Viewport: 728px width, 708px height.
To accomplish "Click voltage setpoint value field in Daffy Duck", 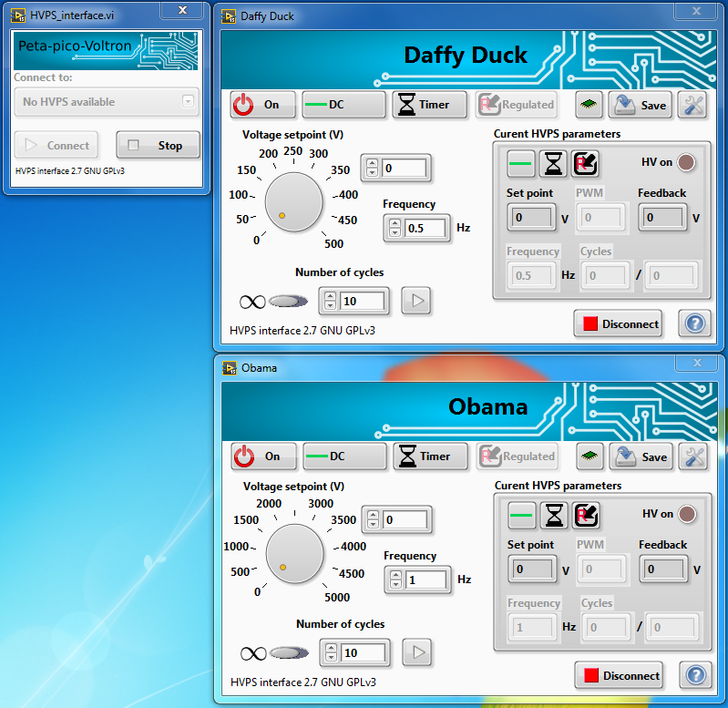I will [x=404, y=168].
